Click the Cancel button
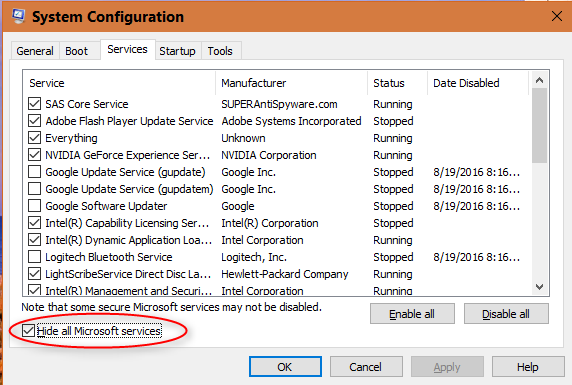 coord(366,367)
